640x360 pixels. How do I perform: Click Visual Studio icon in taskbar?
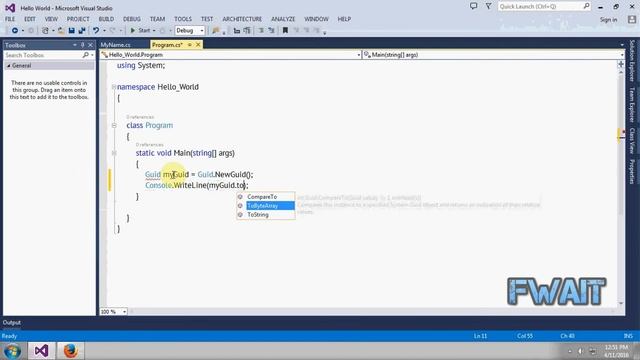coord(41,351)
